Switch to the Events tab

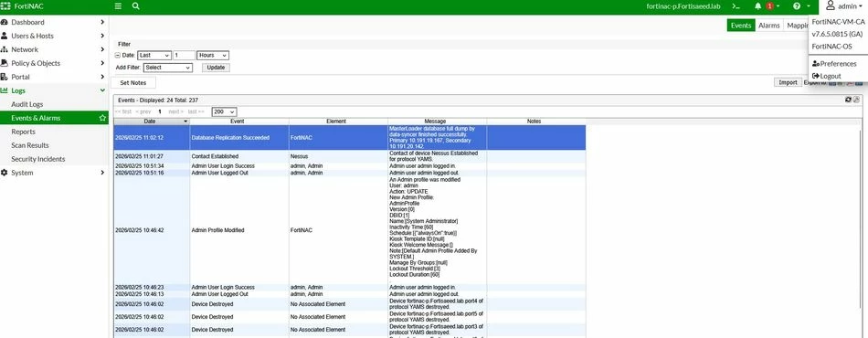click(x=741, y=26)
